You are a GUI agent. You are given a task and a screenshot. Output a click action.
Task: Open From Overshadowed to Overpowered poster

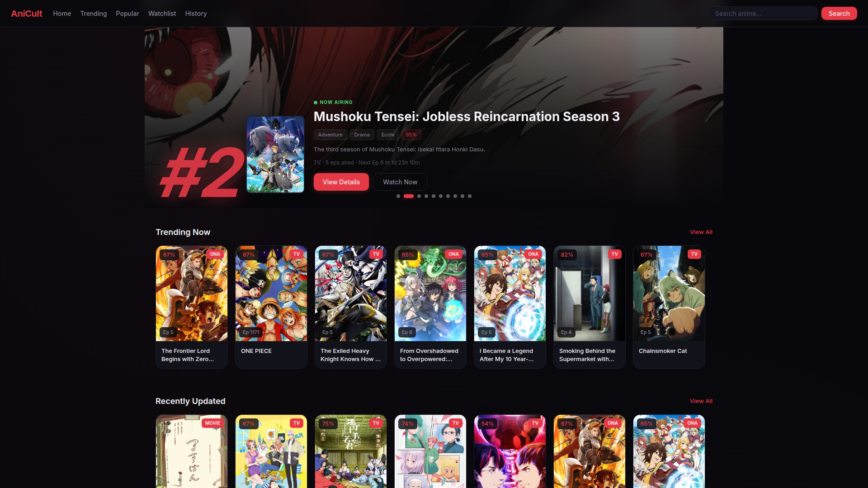[430, 294]
